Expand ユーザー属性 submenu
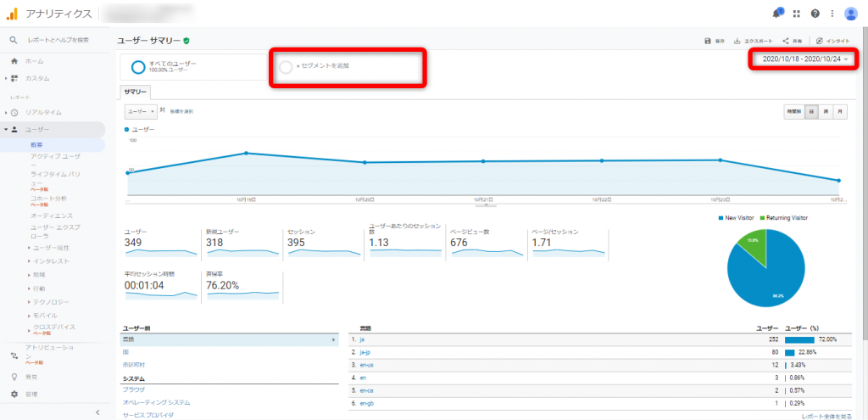 point(29,248)
